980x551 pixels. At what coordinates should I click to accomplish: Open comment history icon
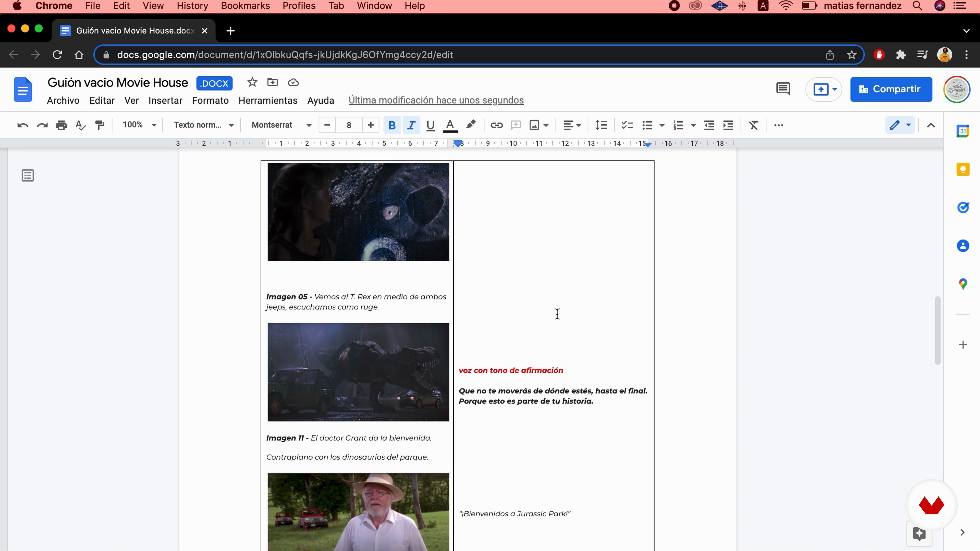point(783,89)
